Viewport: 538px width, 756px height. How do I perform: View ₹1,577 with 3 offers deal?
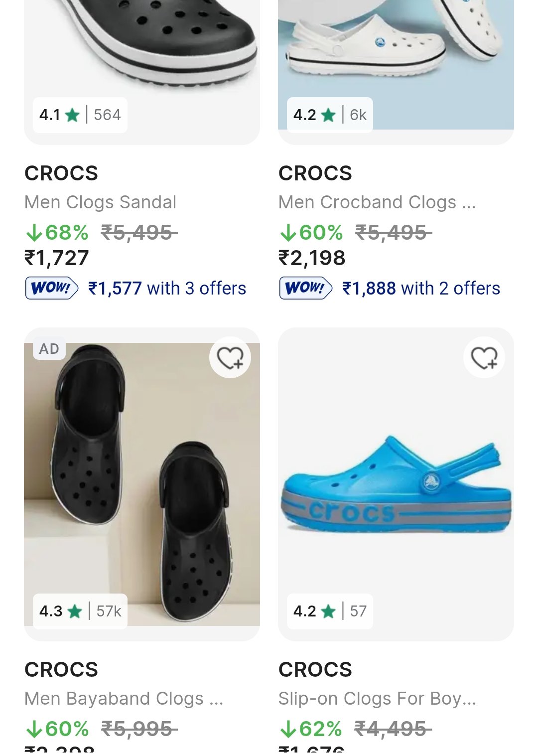[x=167, y=289]
